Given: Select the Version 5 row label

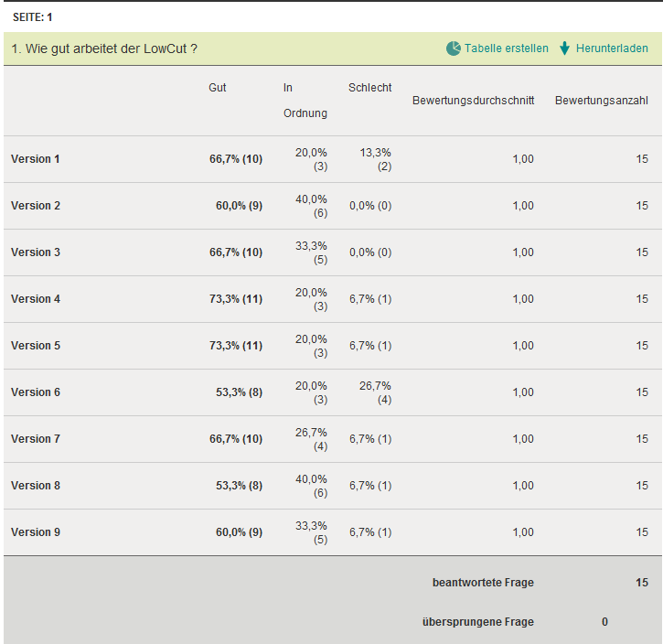Looking at the screenshot, I should tap(36, 346).
